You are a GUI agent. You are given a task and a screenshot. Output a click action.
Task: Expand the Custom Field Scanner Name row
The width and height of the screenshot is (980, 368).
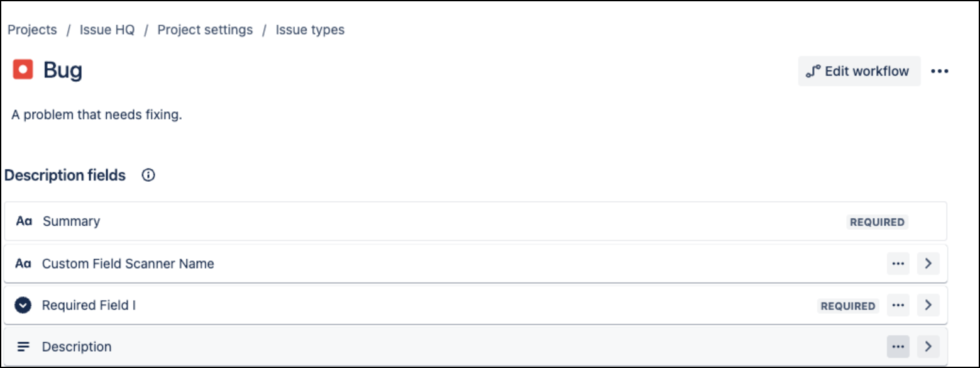(928, 264)
